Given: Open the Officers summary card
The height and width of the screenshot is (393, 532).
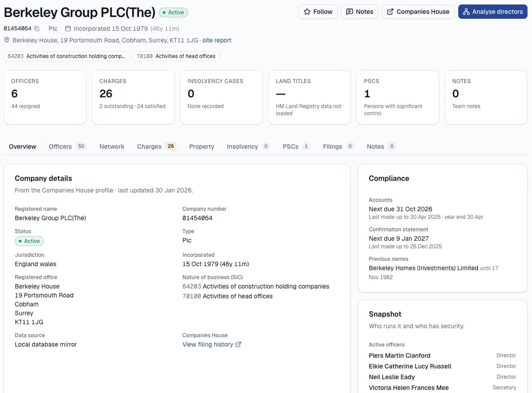Looking at the screenshot, I should pyautogui.click(x=45, y=97).
